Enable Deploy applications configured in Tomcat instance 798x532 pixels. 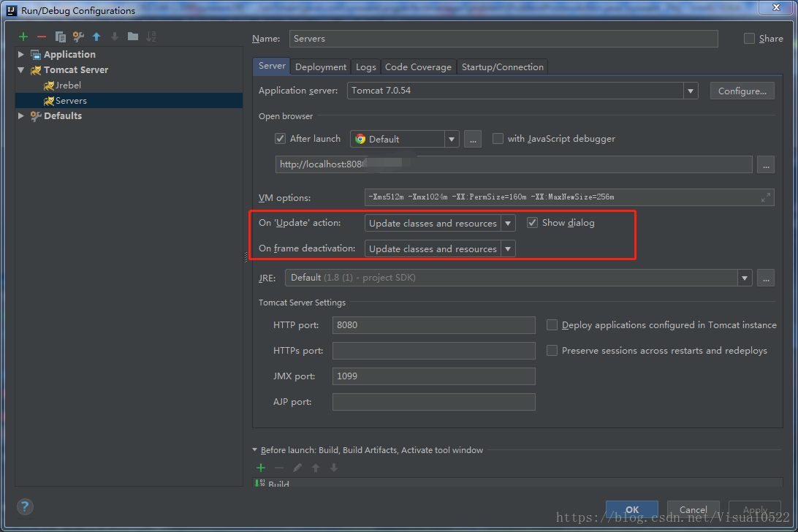point(552,324)
